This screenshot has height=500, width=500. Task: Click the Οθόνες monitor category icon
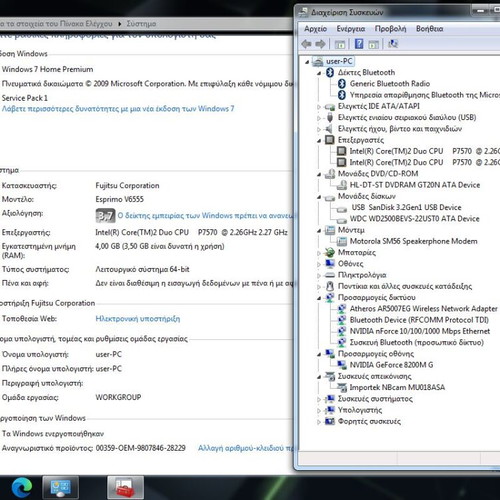(330, 264)
